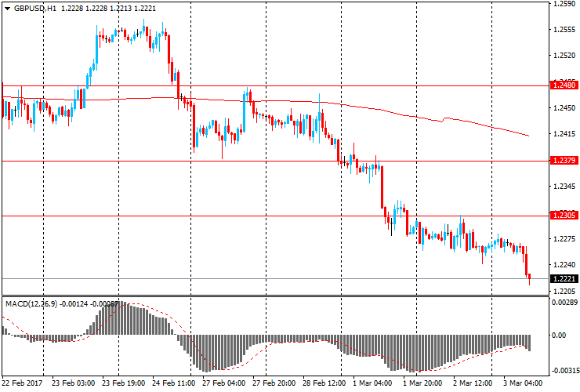Click the MACD(12,26,9) indicator label
Screen dimensions: 580x392
31,304
